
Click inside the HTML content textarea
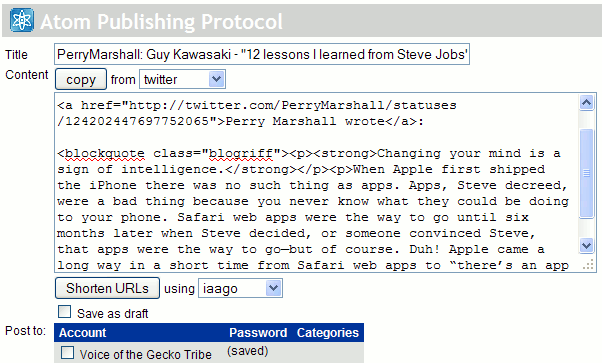(317, 183)
